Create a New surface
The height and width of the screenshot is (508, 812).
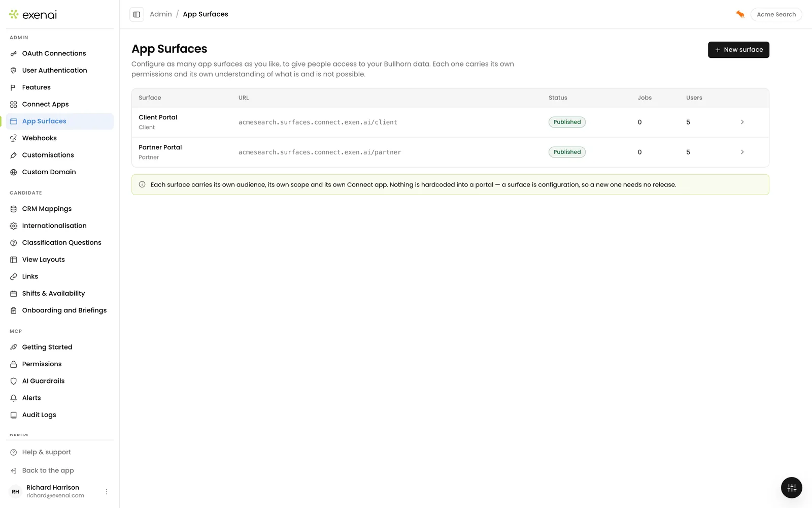point(738,50)
